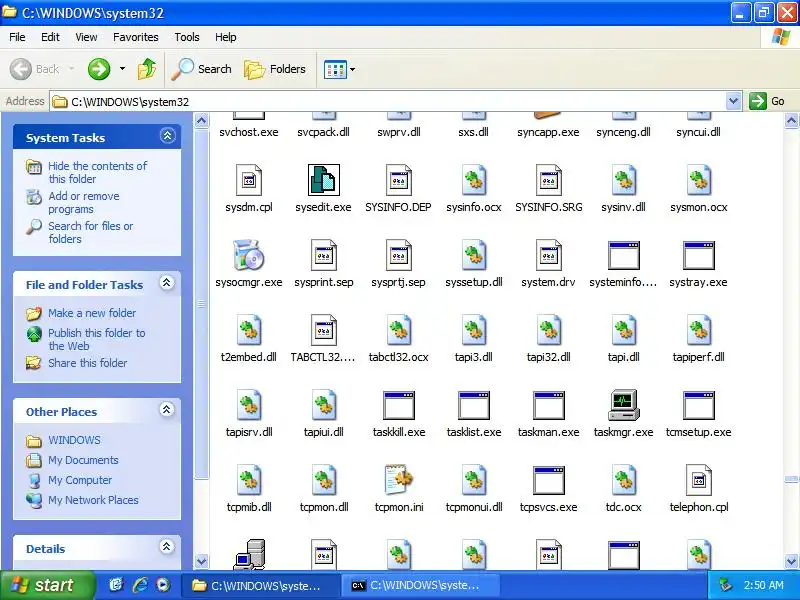Image resolution: width=800 pixels, height=600 pixels.
Task: Select the systray.exe icon
Action: (698, 255)
